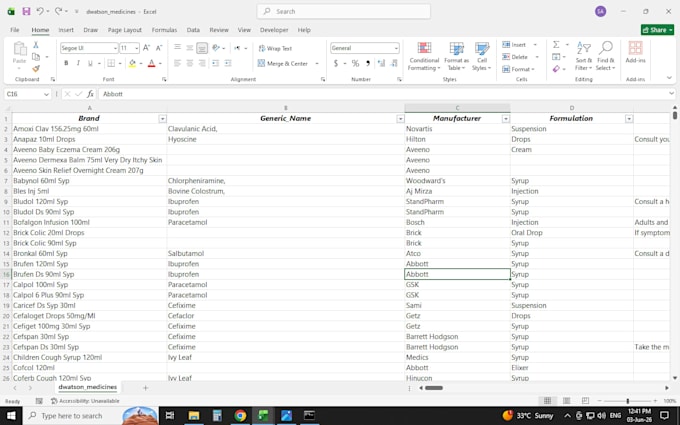
Task: Decrease font size with the small A
Action: 159,48
